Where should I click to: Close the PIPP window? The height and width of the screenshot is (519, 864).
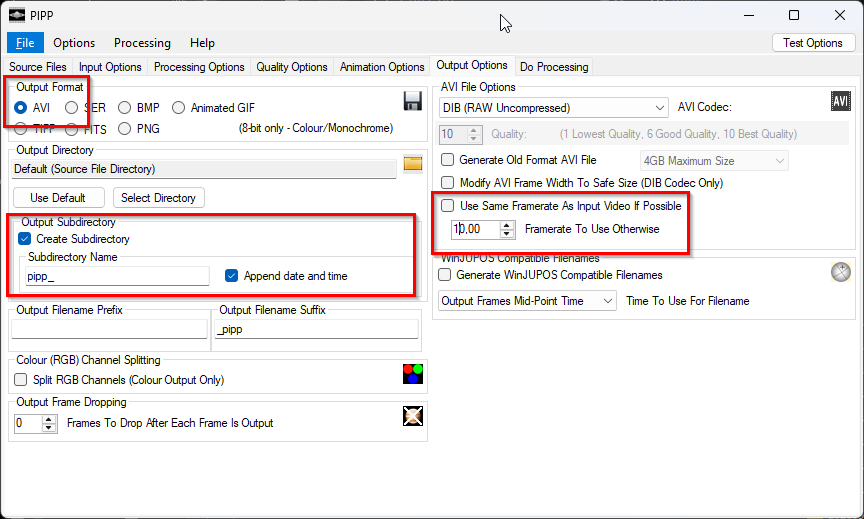coord(840,15)
